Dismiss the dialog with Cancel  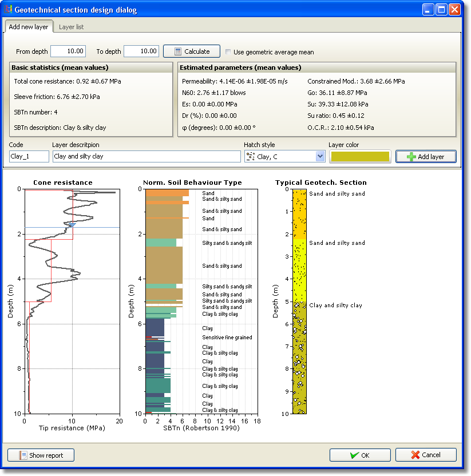(426, 455)
